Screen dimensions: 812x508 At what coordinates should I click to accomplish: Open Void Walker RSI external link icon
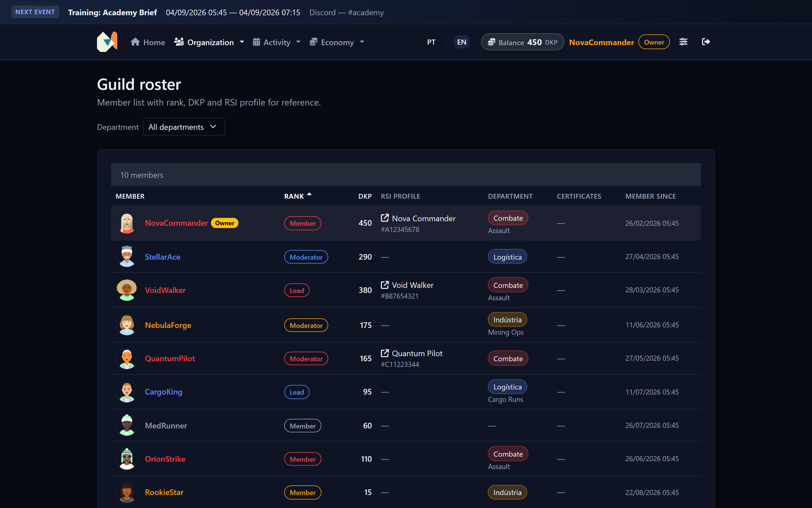(x=385, y=284)
